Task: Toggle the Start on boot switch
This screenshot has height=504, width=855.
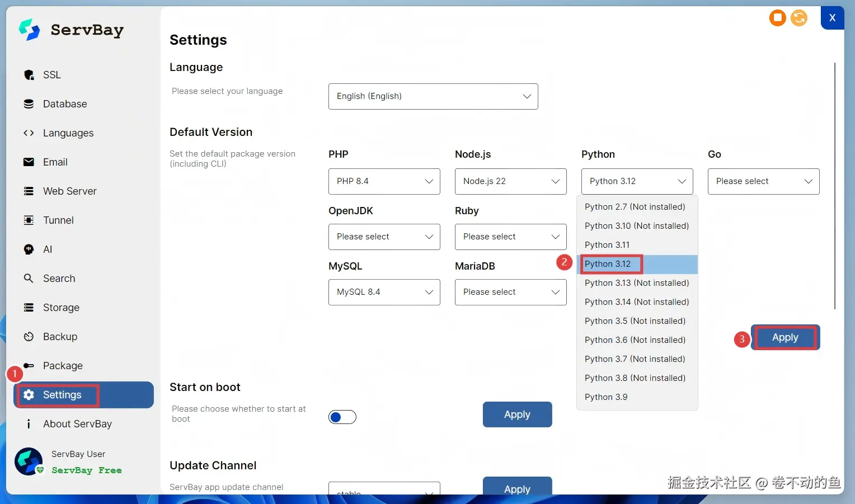Action: click(x=342, y=417)
